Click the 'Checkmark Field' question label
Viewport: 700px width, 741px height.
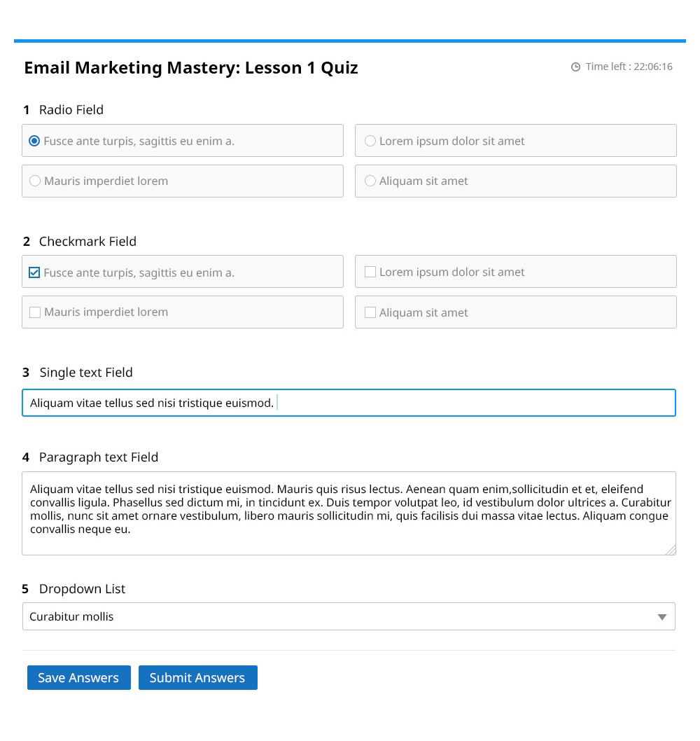[87, 242]
